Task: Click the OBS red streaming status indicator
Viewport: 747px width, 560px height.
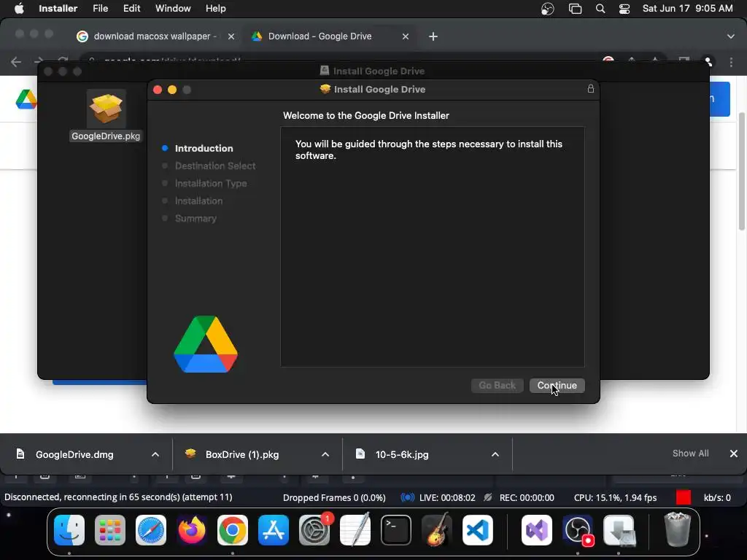Action: (683, 497)
